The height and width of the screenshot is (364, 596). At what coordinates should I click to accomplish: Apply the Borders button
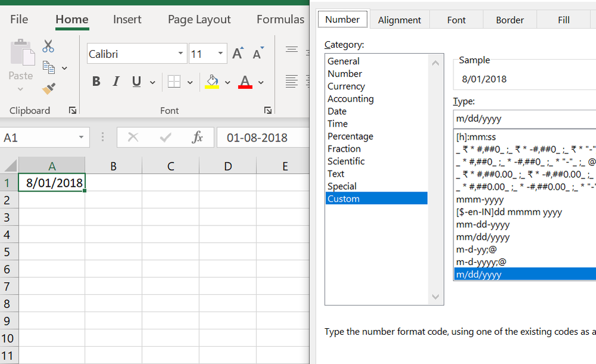coord(174,82)
